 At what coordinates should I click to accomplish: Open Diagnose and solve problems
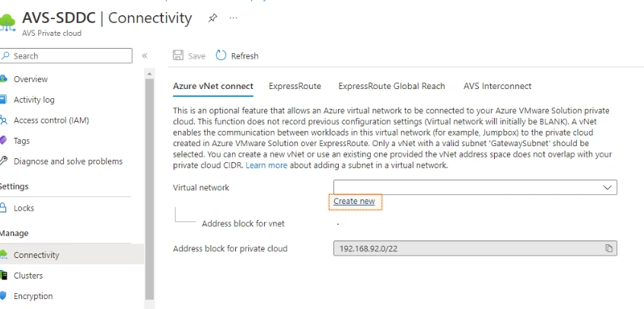(69, 161)
